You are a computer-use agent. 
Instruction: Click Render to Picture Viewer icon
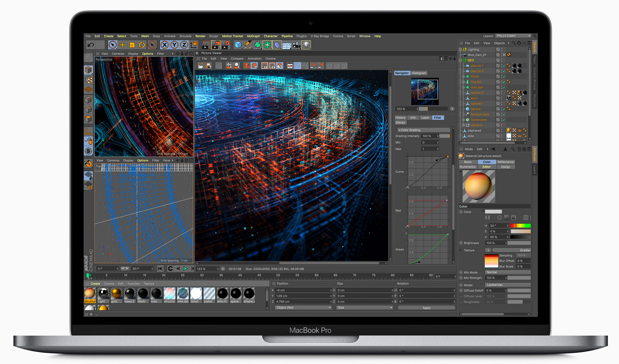click(x=216, y=45)
